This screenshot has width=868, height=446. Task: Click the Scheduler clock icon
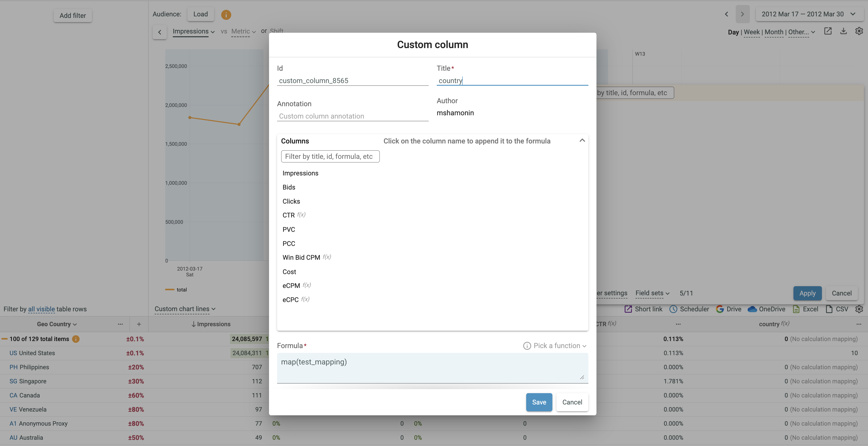[x=673, y=309]
